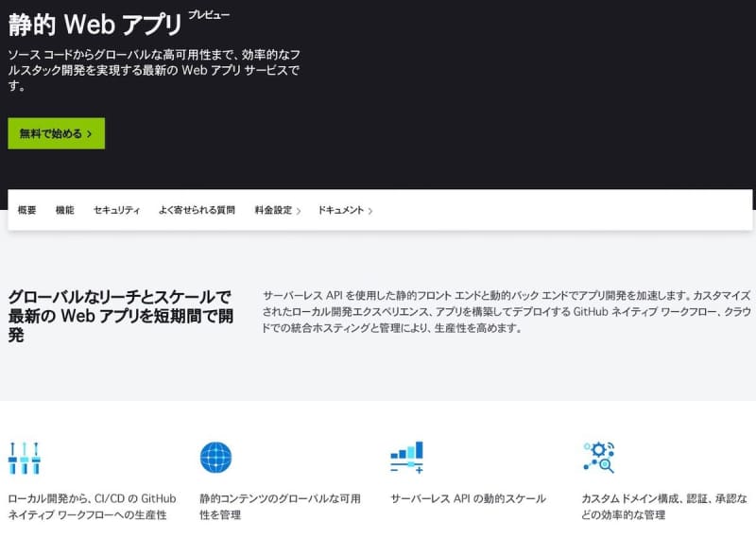The image size is (756, 539).
Task: Select the セキュリティ tab
Action: 116,210
